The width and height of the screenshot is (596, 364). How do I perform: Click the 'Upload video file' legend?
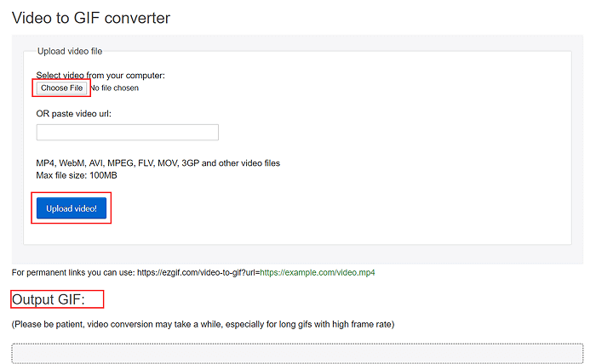click(70, 51)
